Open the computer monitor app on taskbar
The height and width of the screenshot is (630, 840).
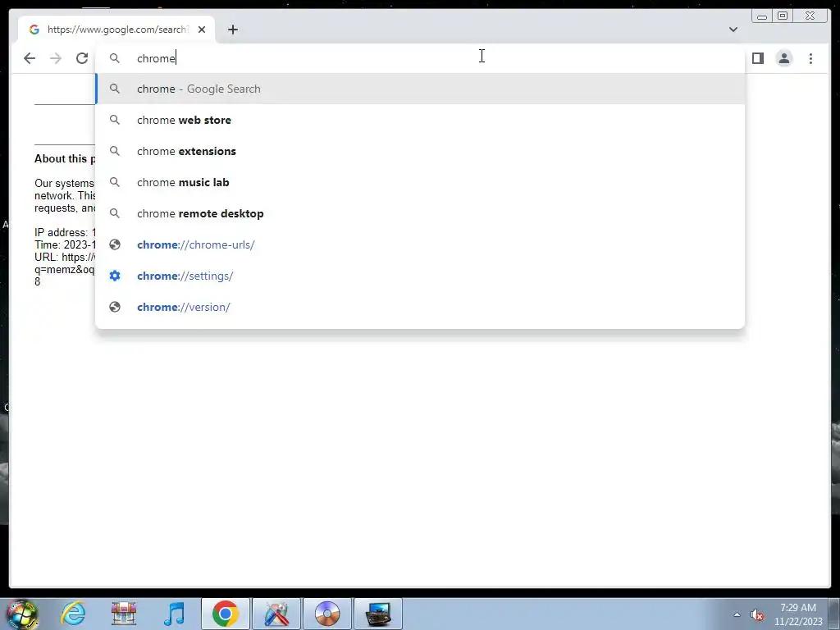click(378, 614)
